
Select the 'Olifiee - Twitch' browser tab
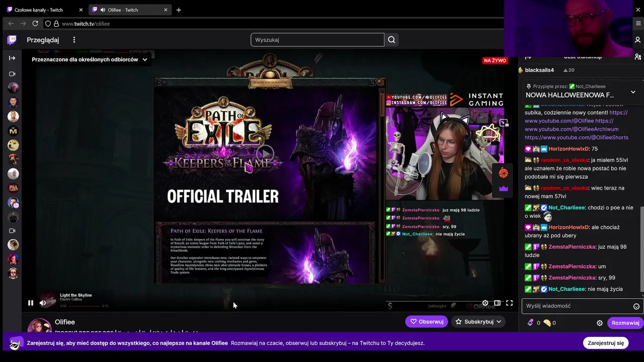(130, 10)
